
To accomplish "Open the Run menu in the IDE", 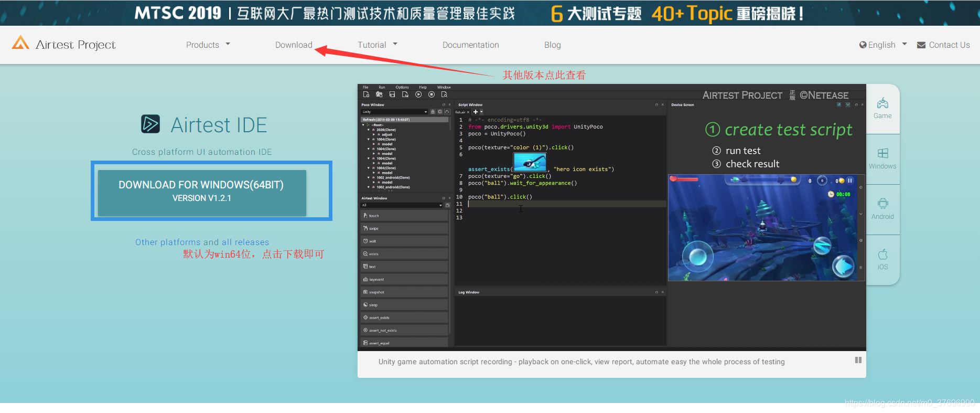I will (382, 87).
